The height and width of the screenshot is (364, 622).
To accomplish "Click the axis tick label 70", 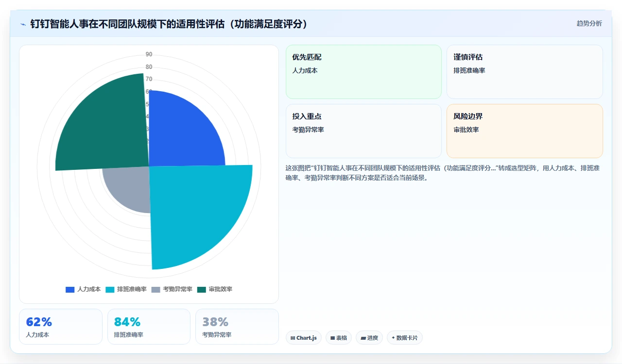I will (149, 79).
